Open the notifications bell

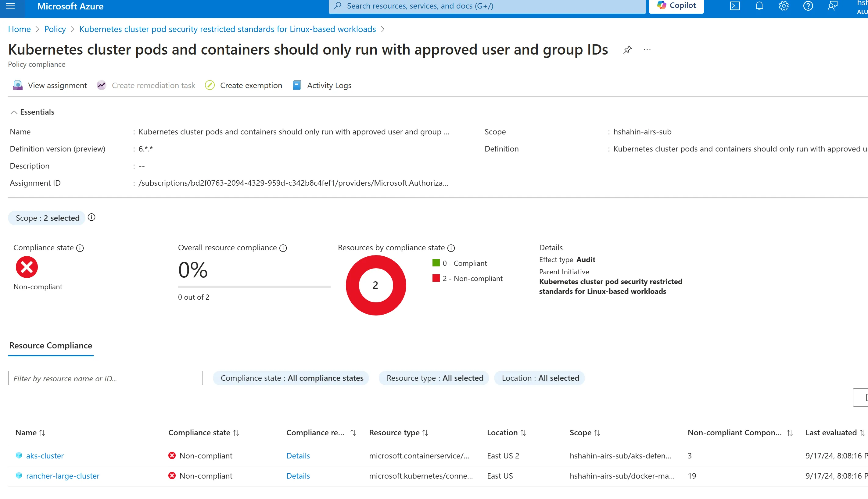759,6
